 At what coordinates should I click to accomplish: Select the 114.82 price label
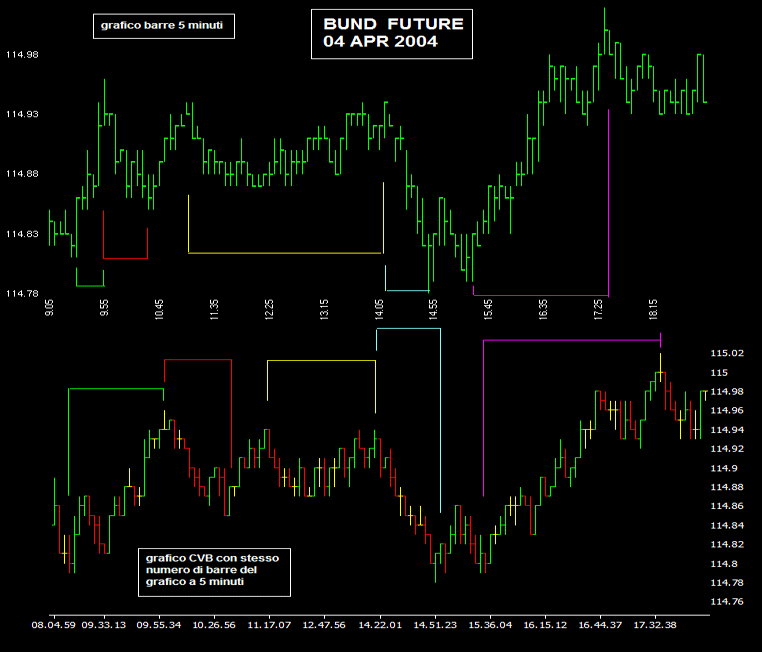point(727,545)
